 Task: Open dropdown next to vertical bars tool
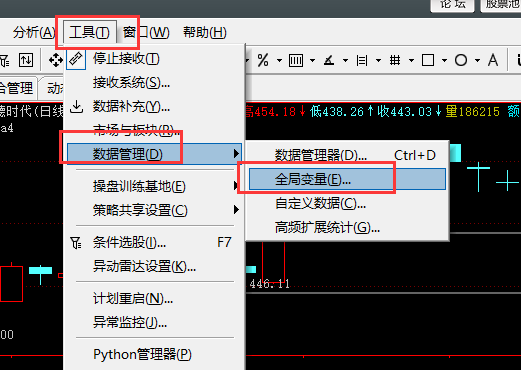(312, 61)
